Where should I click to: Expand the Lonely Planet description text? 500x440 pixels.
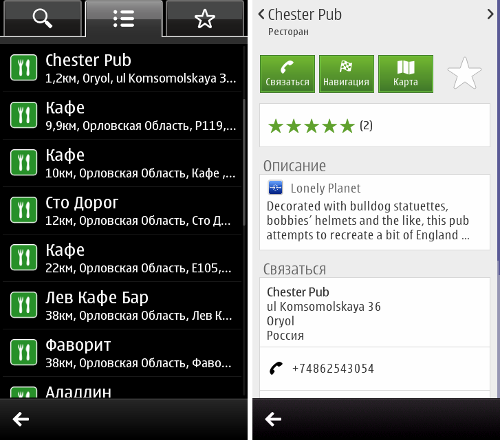click(x=375, y=212)
